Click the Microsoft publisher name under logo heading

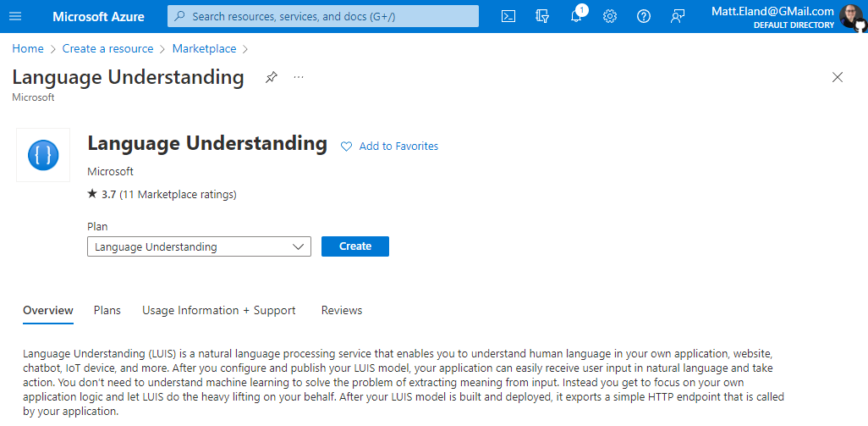(110, 172)
